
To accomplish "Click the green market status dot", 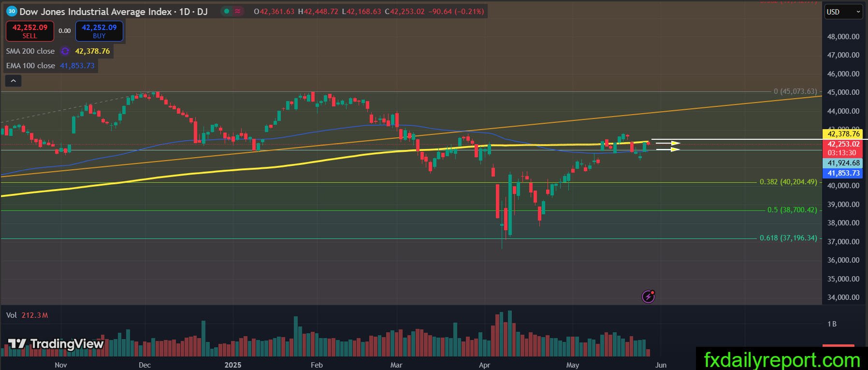I will click(226, 11).
